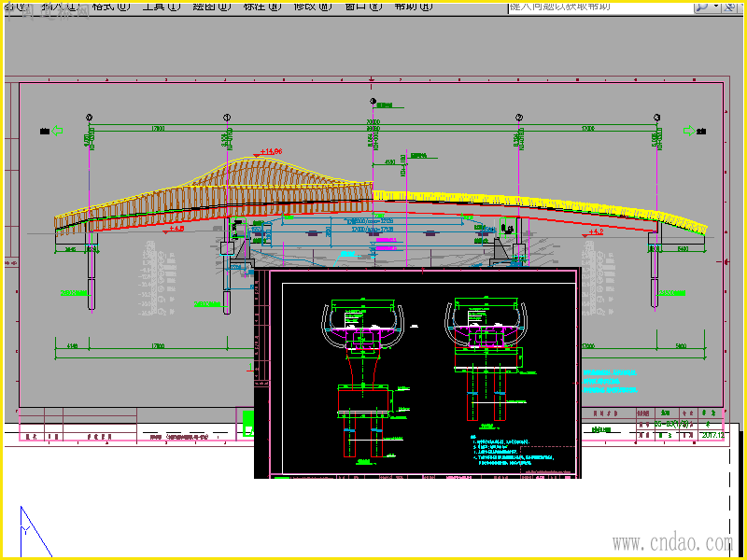This screenshot has width=747, height=560.
Task: Open the 绘图(D) menu
Action: click(212, 7)
